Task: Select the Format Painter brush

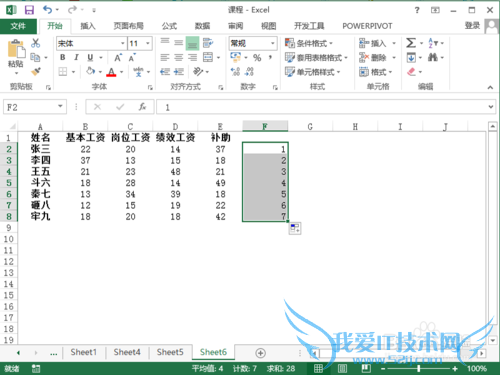Action: point(35,71)
